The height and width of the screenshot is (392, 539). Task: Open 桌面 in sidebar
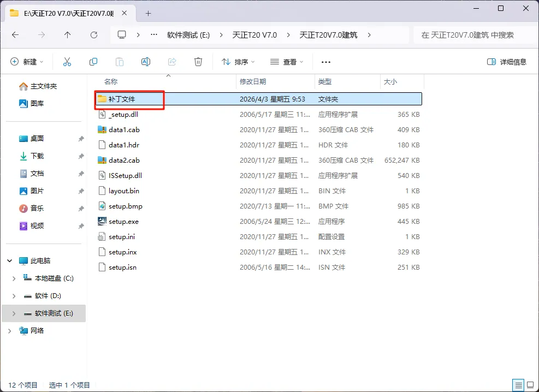click(31, 139)
